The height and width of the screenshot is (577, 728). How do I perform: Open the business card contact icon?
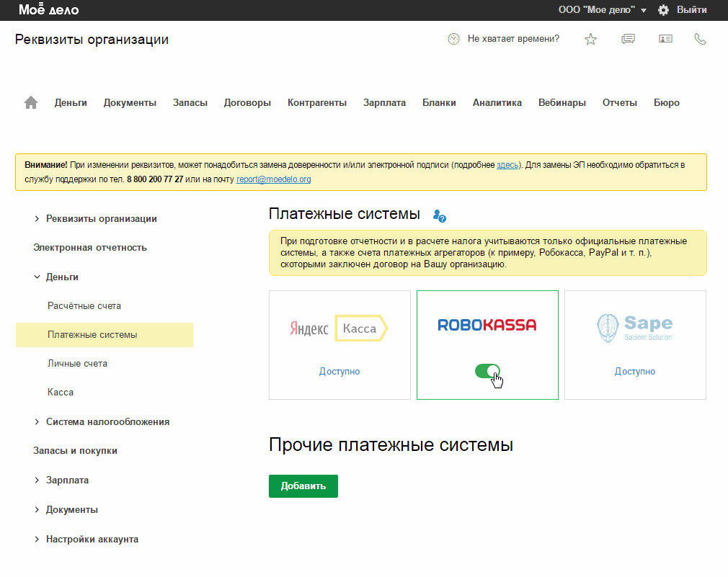pos(666,39)
